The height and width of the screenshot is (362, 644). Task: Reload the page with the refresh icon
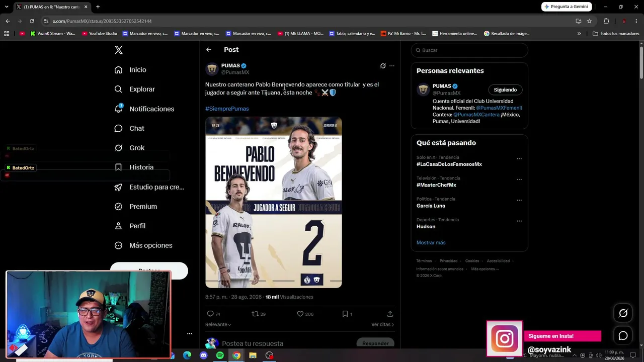pos(32,21)
